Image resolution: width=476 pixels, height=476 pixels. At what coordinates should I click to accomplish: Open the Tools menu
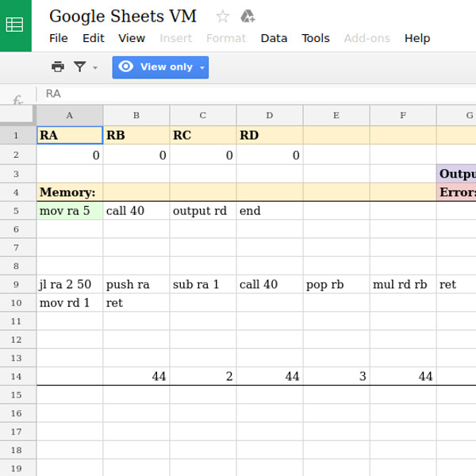coord(315,38)
